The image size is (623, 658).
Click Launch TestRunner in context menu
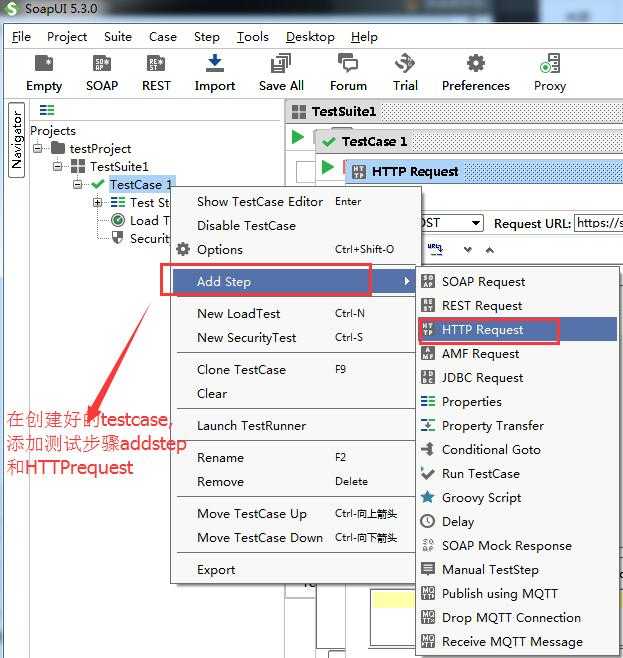pyautogui.click(x=295, y=426)
